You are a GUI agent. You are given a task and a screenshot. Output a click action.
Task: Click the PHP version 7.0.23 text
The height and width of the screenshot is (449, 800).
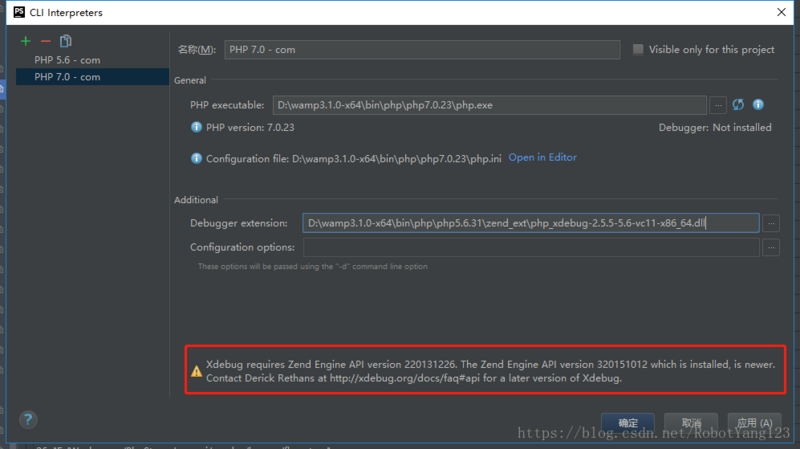[x=250, y=128]
